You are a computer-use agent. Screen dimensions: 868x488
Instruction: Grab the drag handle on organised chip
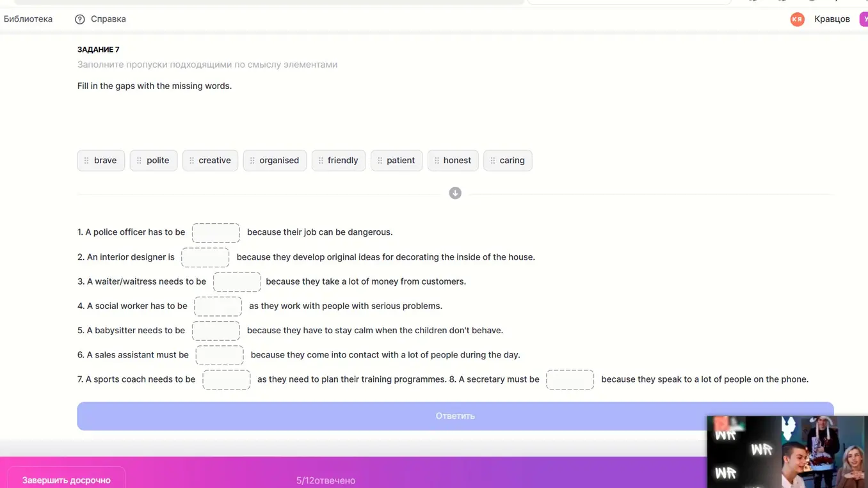(x=252, y=161)
